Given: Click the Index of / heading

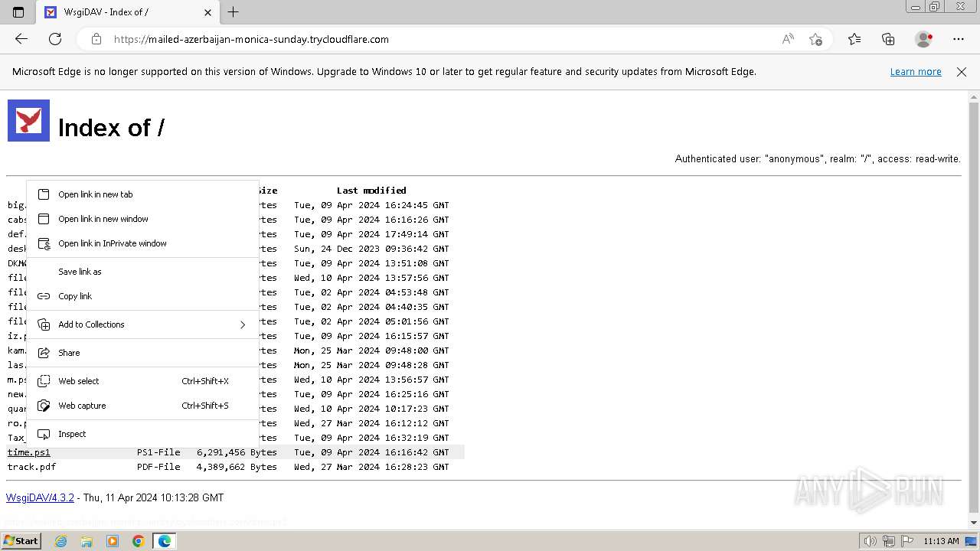Looking at the screenshot, I should point(111,128).
